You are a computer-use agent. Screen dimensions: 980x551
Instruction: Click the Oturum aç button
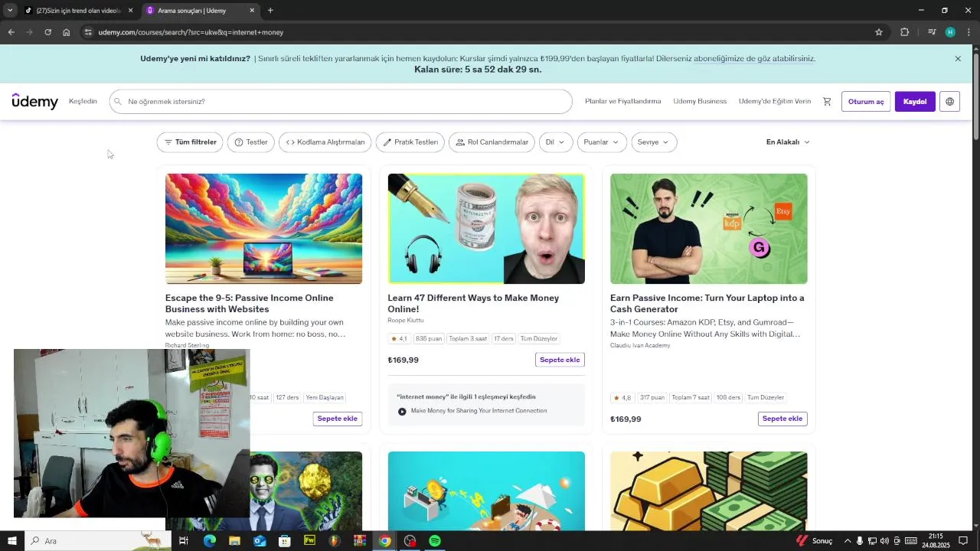coord(866,102)
